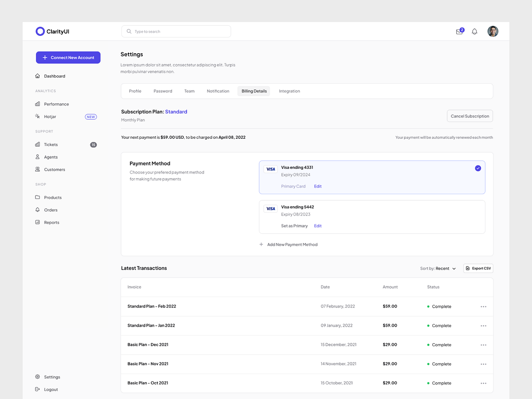Open the Hotjar sidebar item
The height and width of the screenshot is (399, 532).
[x=38, y=116]
